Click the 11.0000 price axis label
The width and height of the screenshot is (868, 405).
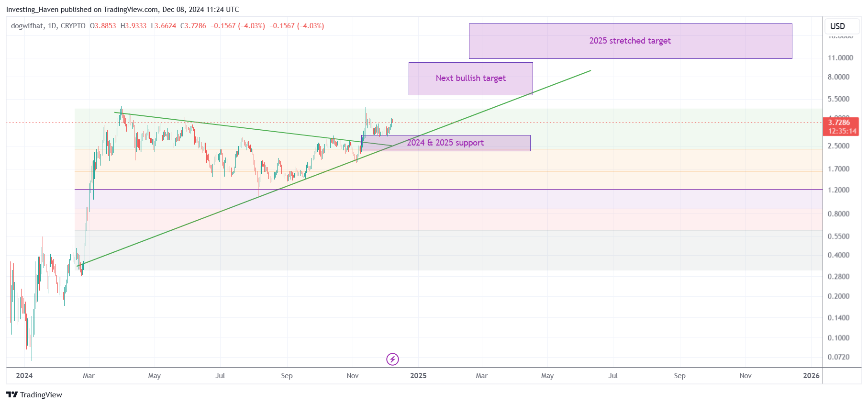pyautogui.click(x=840, y=58)
